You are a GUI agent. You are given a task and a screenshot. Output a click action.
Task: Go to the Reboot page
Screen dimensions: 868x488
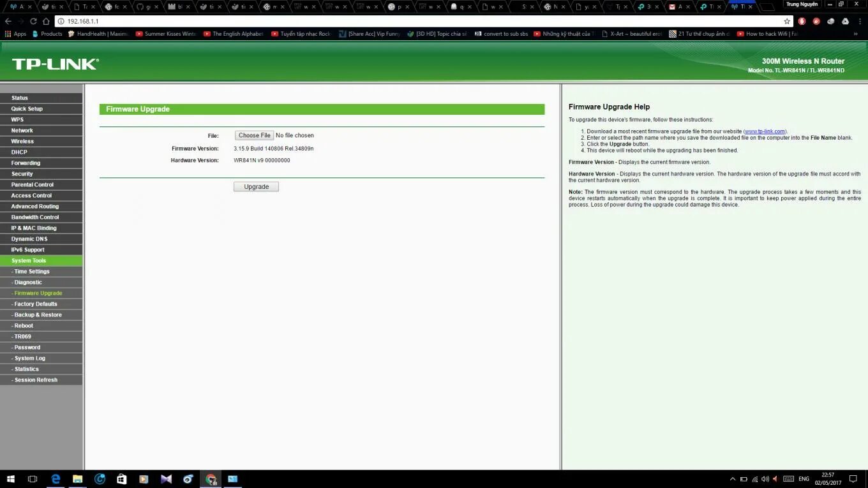click(x=41, y=326)
